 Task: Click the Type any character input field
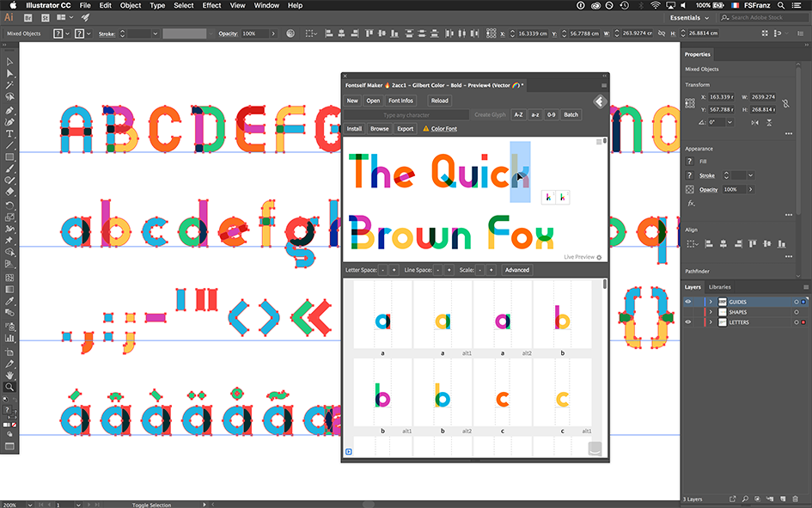[x=406, y=115]
